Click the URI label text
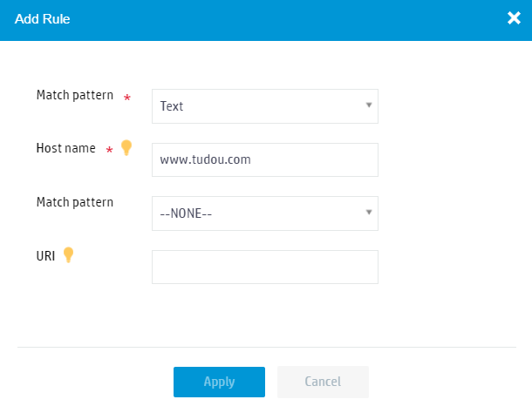The image size is (532, 413). point(45,256)
